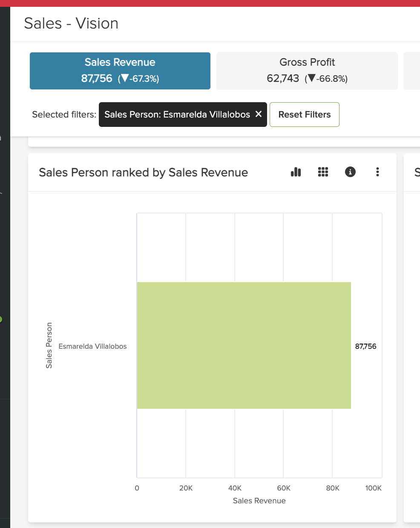Click the 100K tick label on x-axis
The width and height of the screenshot is (420, 528).
point(373,488)
